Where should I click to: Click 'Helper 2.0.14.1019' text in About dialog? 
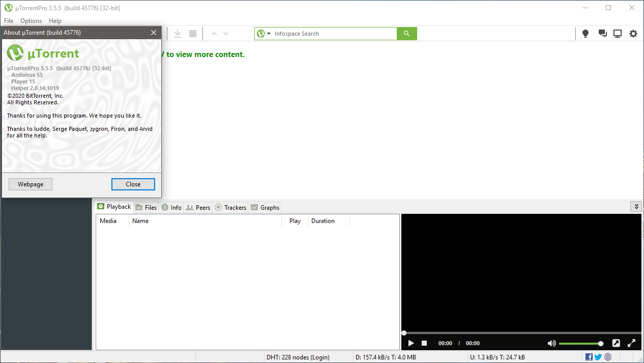coord(35,88)
